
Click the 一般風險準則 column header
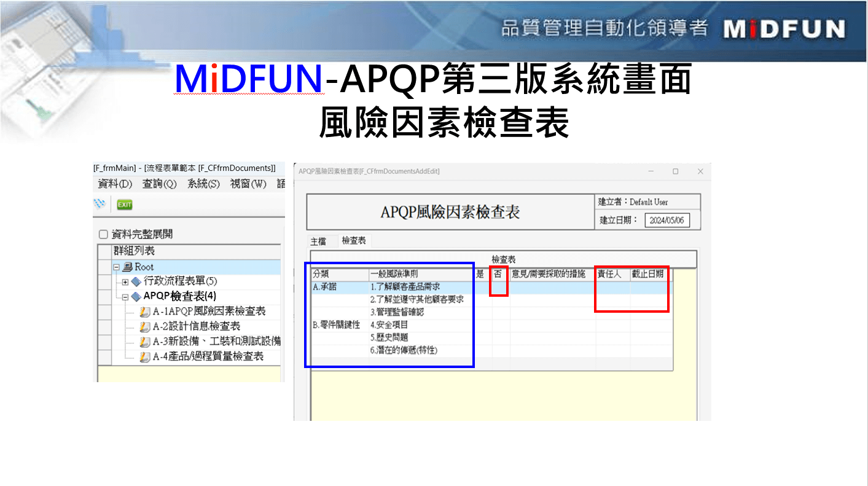click(421, 274)
